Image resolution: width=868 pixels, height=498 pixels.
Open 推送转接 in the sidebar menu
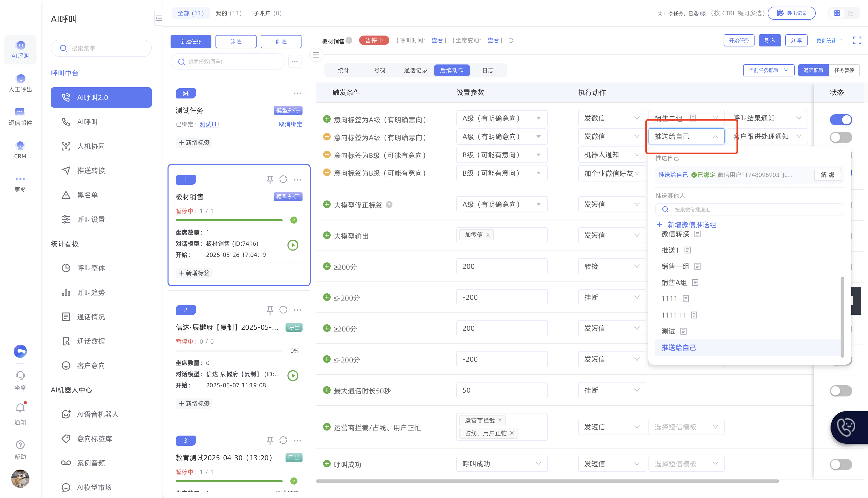101,171
